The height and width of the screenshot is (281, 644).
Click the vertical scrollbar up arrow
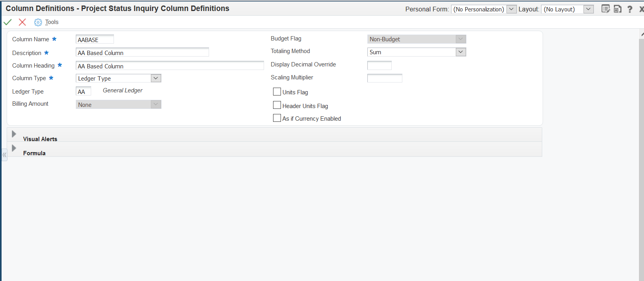(x=642, y=35)
